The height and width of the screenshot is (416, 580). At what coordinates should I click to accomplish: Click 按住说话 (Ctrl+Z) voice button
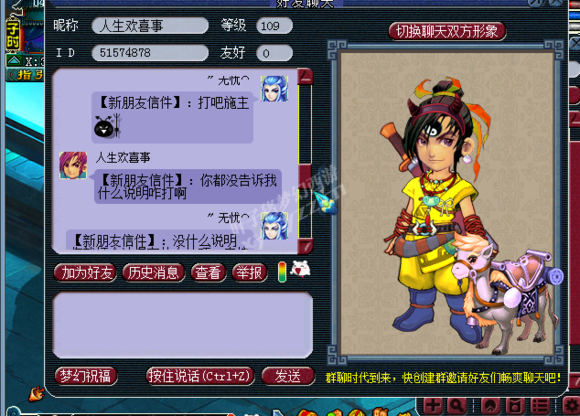point(200,376)
